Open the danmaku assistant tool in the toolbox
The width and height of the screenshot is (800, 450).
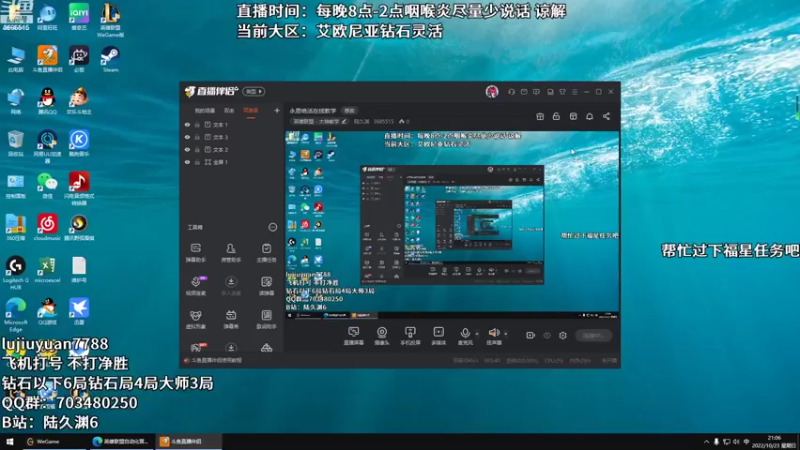[x=195, y=253]
